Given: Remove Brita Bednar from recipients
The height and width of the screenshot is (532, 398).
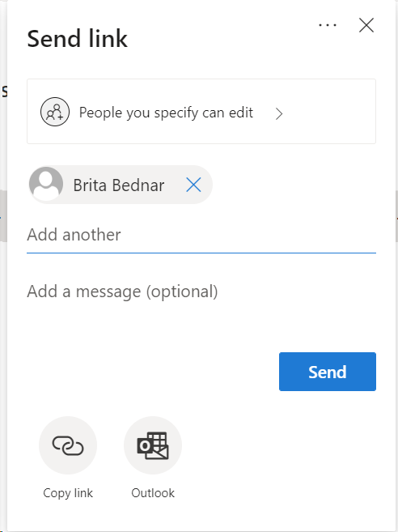Looking at the screenshot, I should 193,185.
